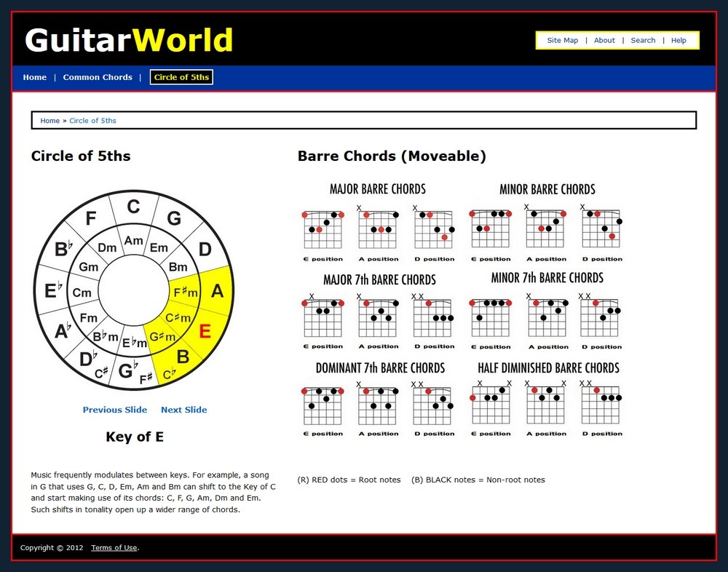Open the Help link
This screenshot has height=572, width=728.
[678, 41]
